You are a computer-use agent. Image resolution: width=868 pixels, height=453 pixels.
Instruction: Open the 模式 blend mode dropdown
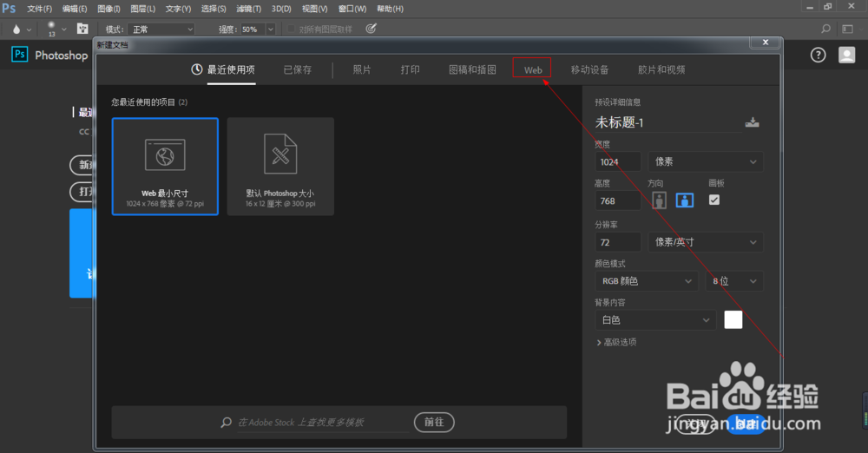(x=161, y=30)
